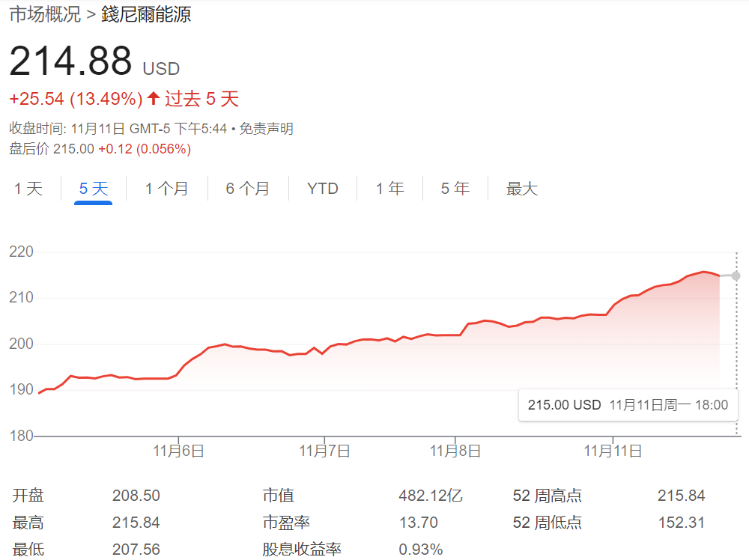Screen dimensions: 749x560
Task: Click the 200 y-axis label
Action: point(22,343)
